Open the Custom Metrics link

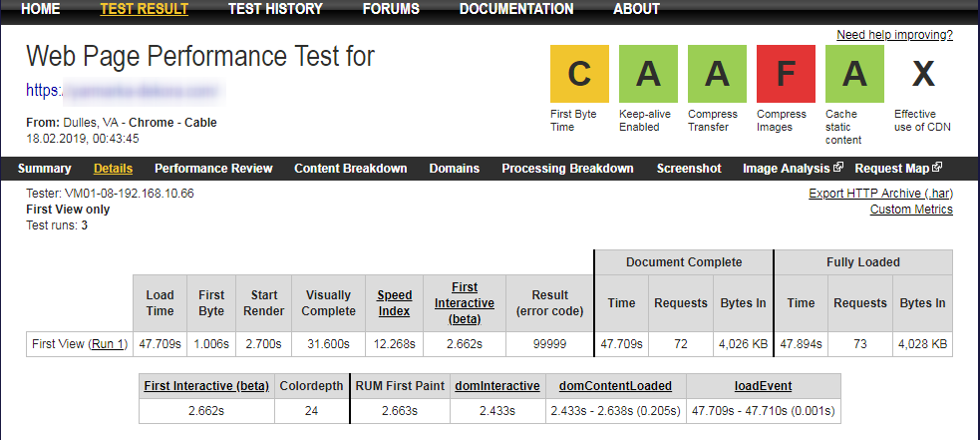point(911,210)
